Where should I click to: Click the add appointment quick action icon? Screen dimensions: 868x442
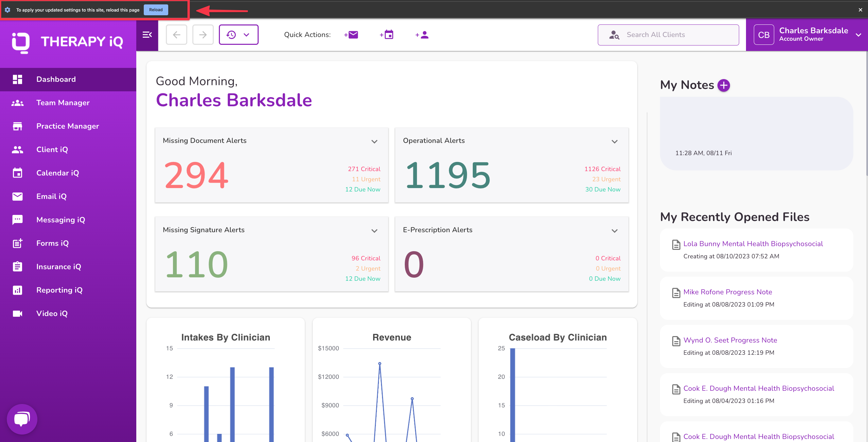387,35
